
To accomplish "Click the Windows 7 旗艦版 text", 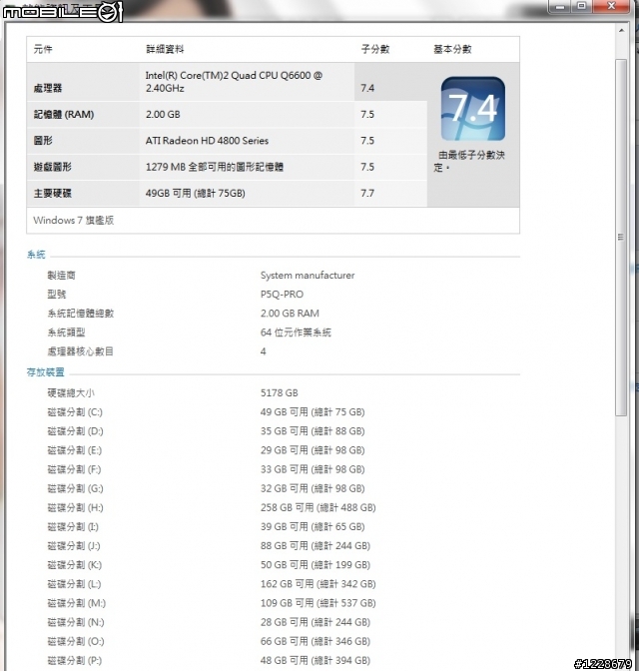I will [x=74, y=221].
